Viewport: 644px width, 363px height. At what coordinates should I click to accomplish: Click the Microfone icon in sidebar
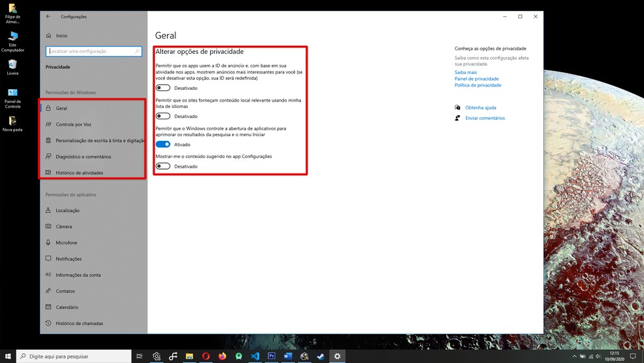pyautogui.click(x=48, y=242)
